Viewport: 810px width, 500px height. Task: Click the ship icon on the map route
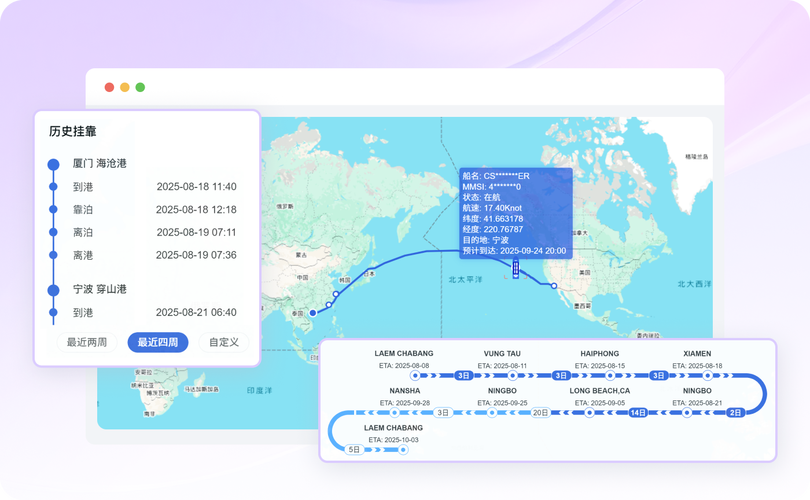click(516, 269)
